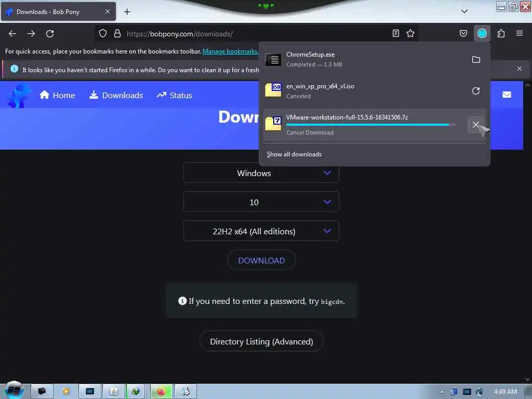Select the Downloads - Bob Pony tab
Image resolution: width=532 pixels, height=399 pixels.
tap(58, 11)
